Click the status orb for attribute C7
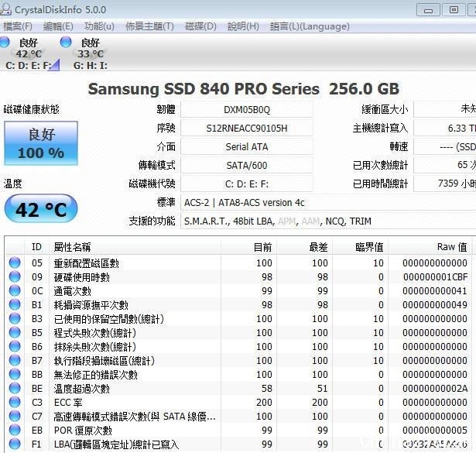The width and height of the screenshot is (476, 453). coord(15,417)
